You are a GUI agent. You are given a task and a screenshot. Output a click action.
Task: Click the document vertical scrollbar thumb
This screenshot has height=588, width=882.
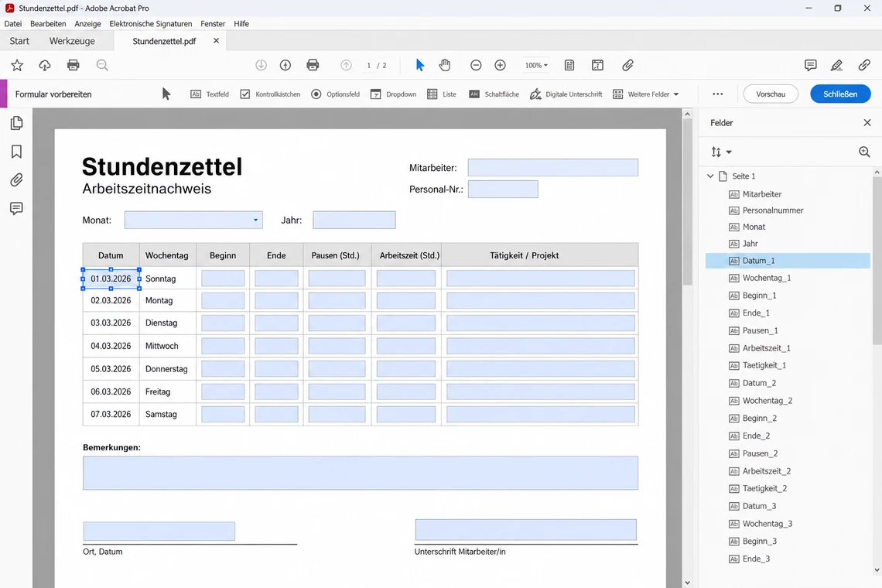coord(687,203)
